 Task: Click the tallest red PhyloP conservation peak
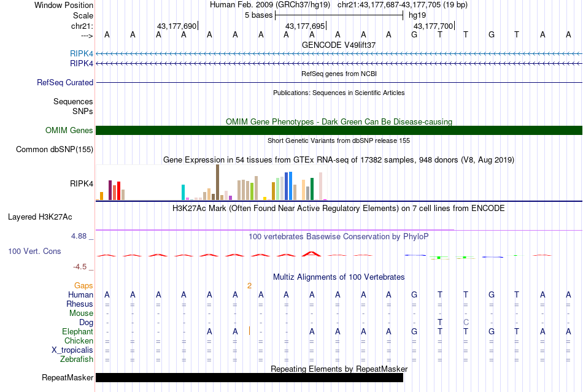pos(312,254)
